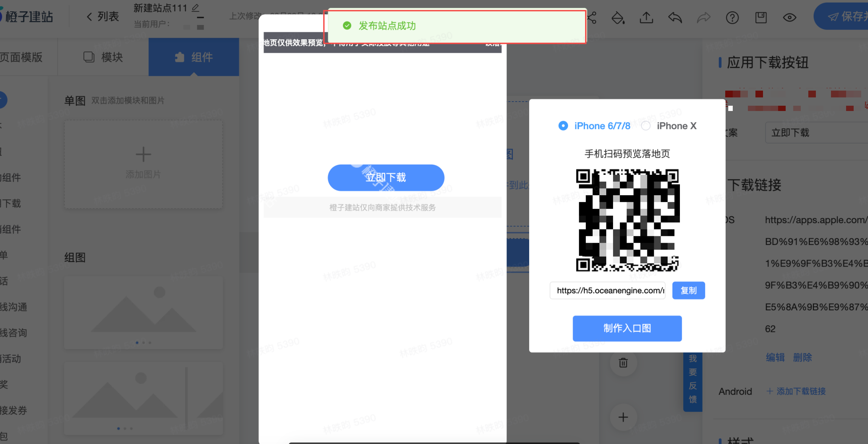Click the 制作入口图 button
Viewport: 868px width, 444px height.
coord(627,328)
